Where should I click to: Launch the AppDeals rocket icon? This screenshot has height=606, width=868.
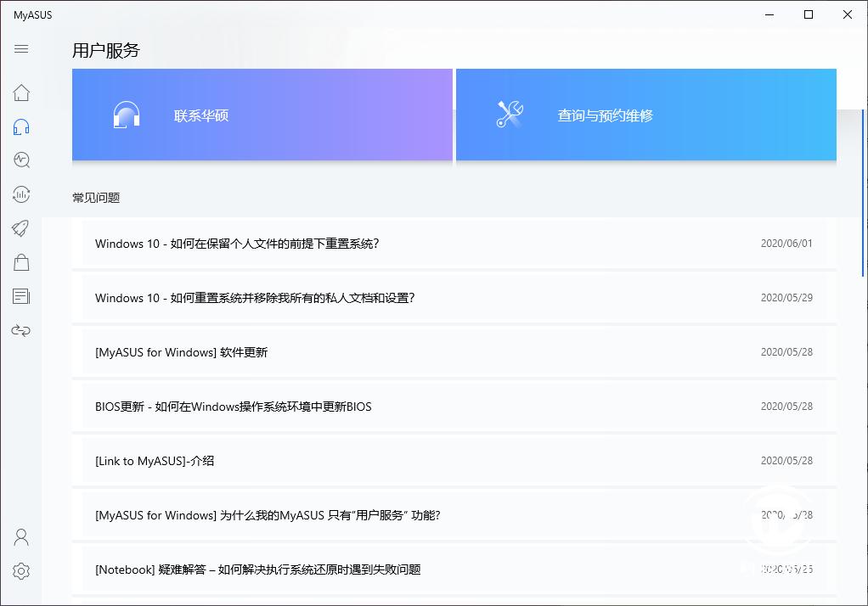point(20,228)
